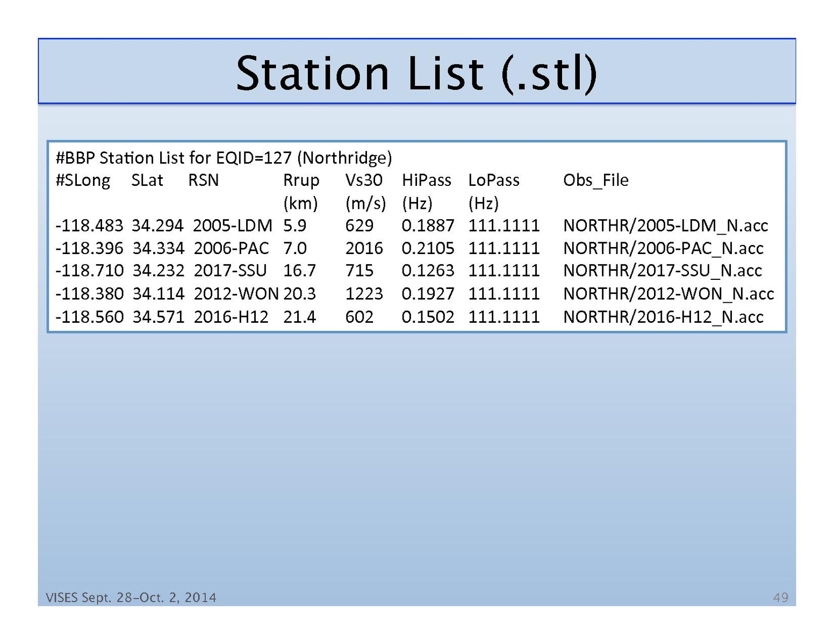Click the "#BBP Station List for EQID=127" comment line
This screenshot has width=834, height=644.
point(224,158)
